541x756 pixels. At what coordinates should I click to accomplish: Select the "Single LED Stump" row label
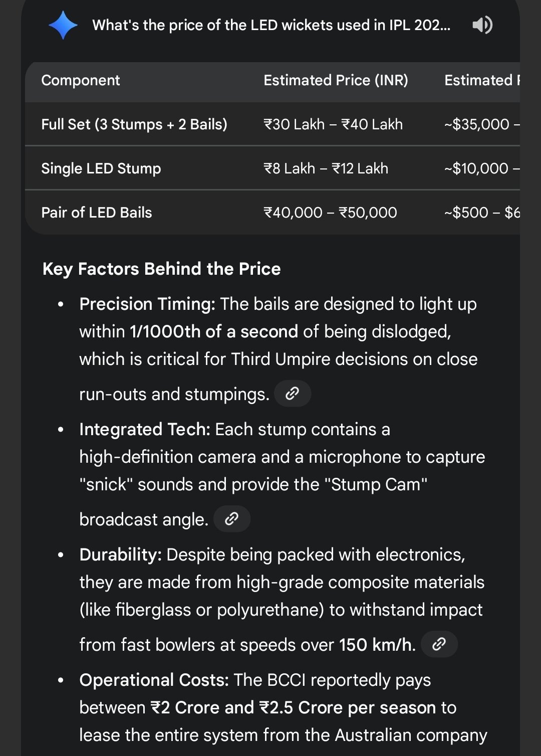tap(101, 168)
